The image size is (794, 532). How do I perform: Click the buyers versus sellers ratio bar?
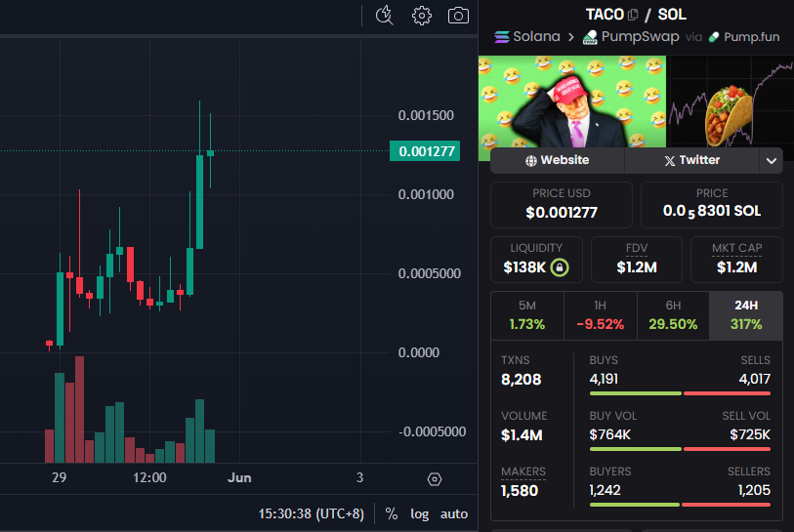[x=680, y=505]
